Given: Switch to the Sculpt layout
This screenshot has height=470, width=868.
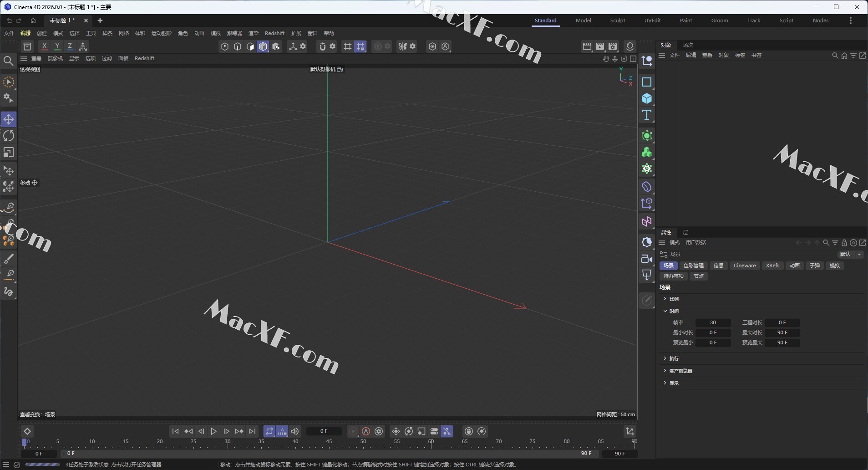Looking at the screenshot, I should [x=618, y=20].
